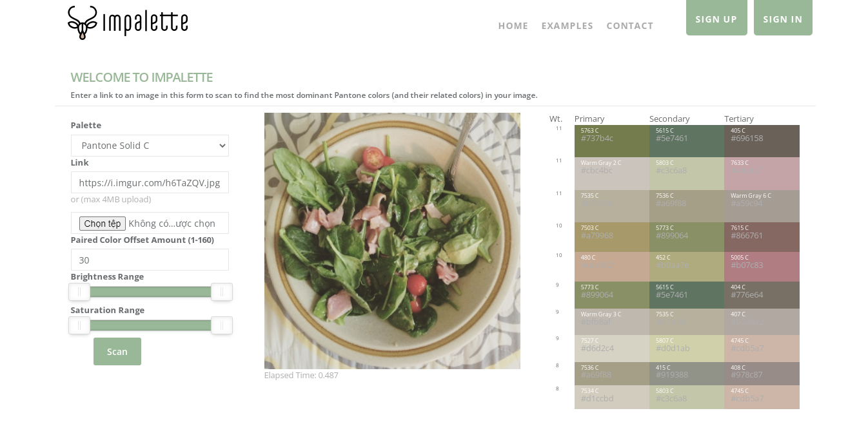Pick the 7633 C tertiary swatch

pyautogui.click(x=762, y=173)
